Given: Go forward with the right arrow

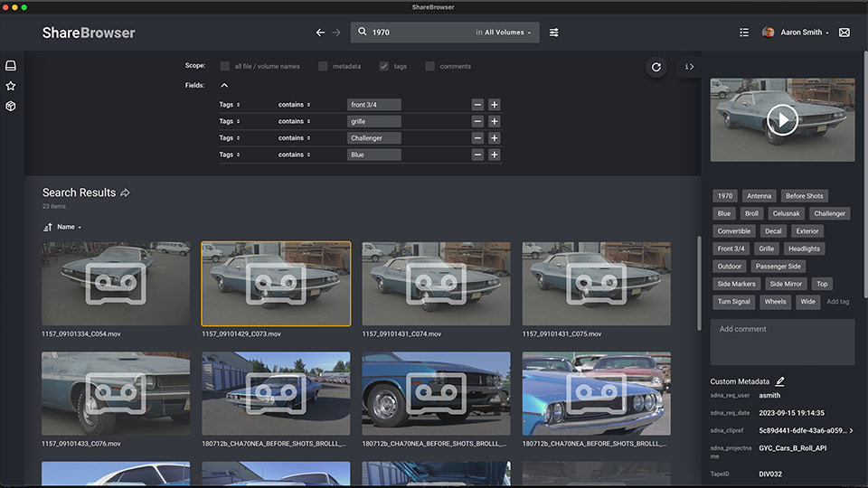Looking at the screenshot, I should (336, 33).
